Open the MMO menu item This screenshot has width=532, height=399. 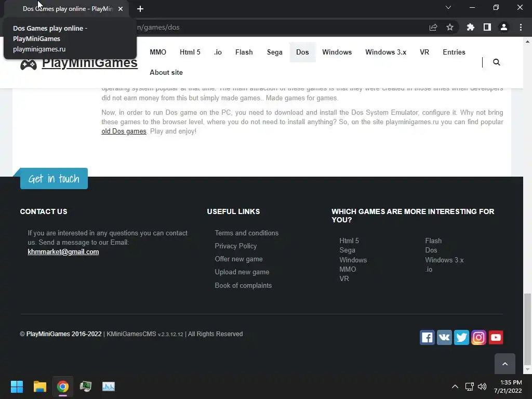[x=158, y=52]
